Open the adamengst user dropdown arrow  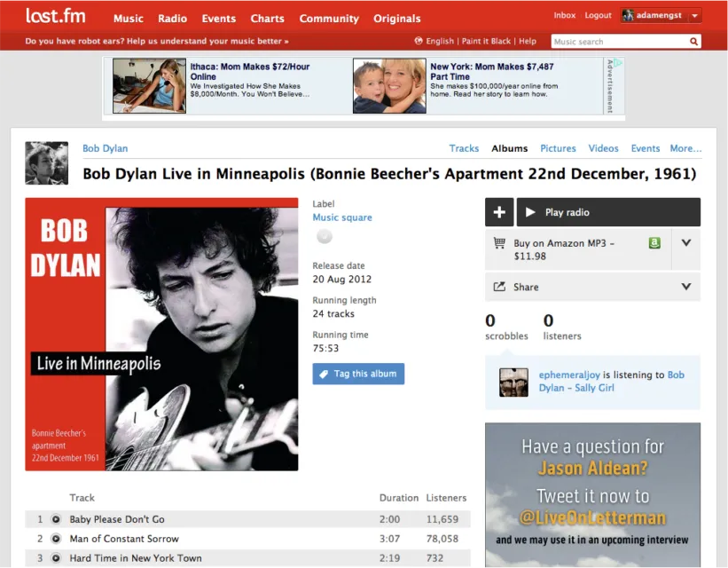pos(694,15)
